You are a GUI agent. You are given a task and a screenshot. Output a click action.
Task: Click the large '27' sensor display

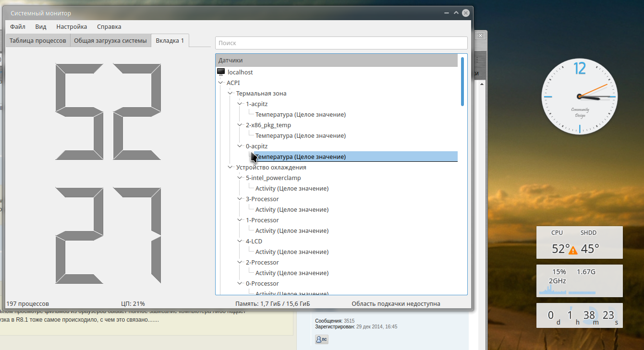tap(108, 235)
